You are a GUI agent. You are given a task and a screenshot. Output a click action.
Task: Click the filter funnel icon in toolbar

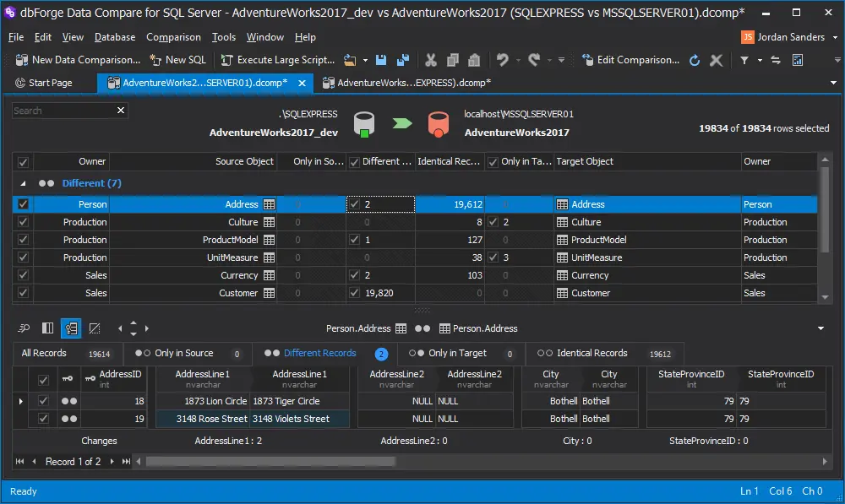click(x=744, y=60)
